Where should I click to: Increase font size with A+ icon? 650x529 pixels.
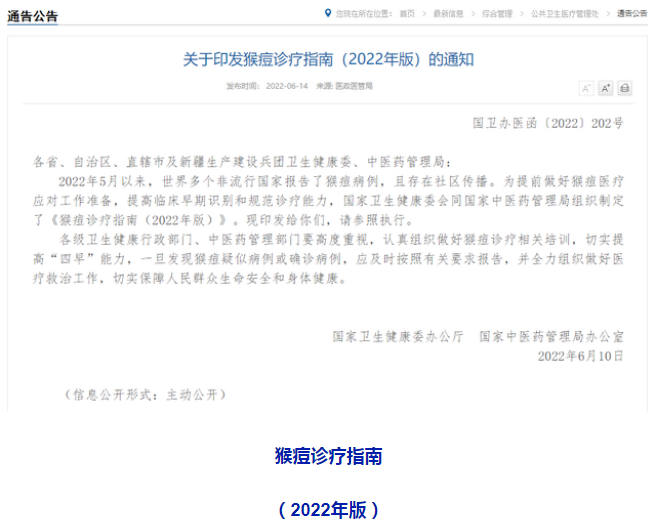coord(606,88)
